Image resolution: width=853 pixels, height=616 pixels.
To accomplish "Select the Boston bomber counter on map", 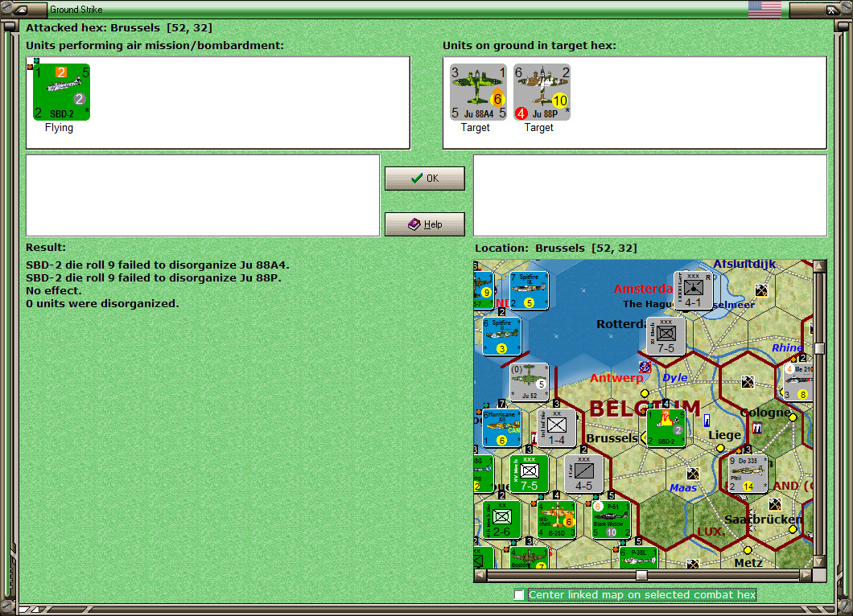I will (529, 557).
